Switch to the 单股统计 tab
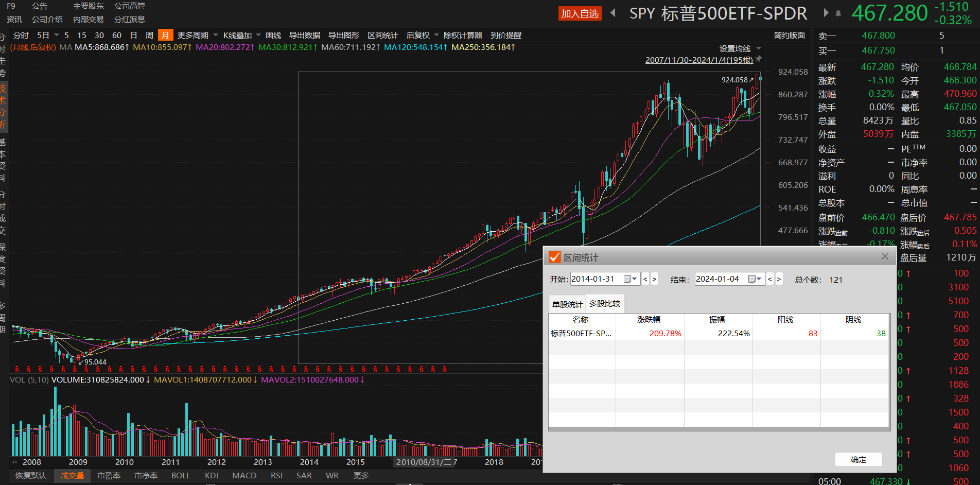 click(567, 304)
